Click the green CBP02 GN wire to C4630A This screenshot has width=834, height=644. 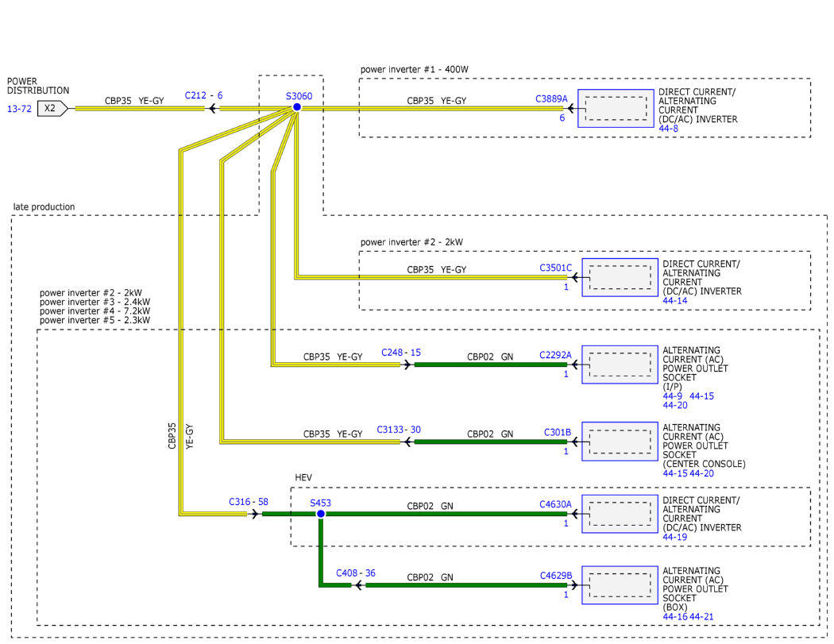[x=446, y=514]
